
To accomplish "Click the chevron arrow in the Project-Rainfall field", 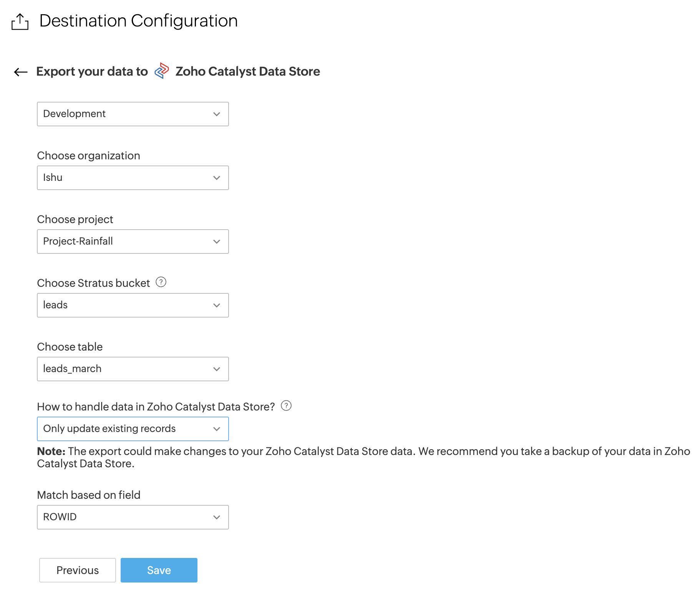I will (x=217, y=242).
